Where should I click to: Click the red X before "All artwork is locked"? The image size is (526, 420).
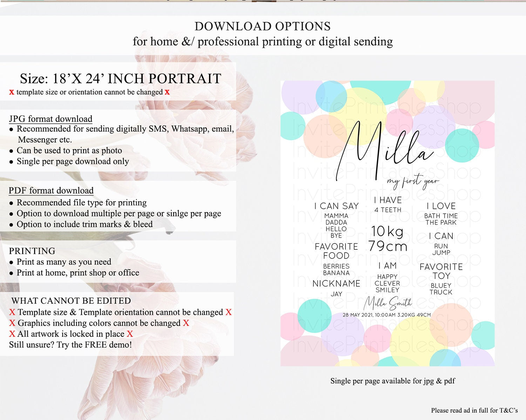coord(12,334)
